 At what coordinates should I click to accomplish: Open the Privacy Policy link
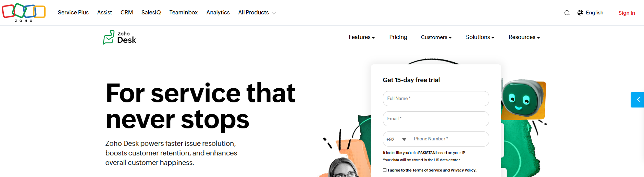(x=463, y=170)
